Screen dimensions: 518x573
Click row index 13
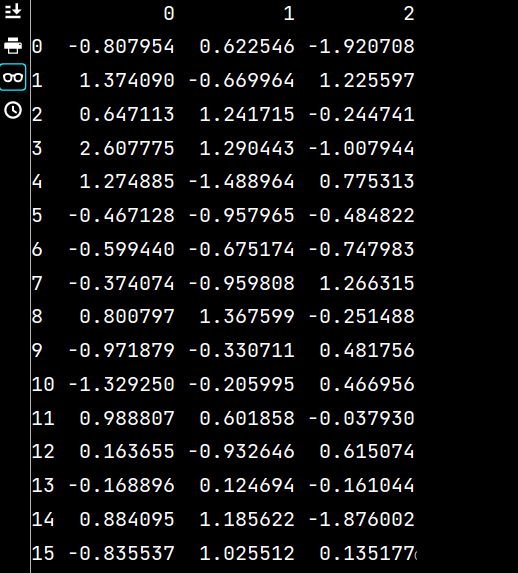[x=43, y=486]
